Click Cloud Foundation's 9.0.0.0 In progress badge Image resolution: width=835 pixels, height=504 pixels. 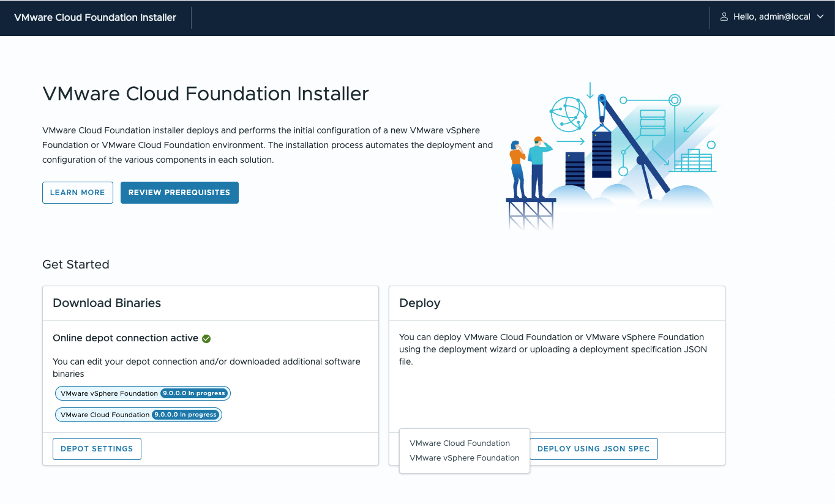[185, 415]
